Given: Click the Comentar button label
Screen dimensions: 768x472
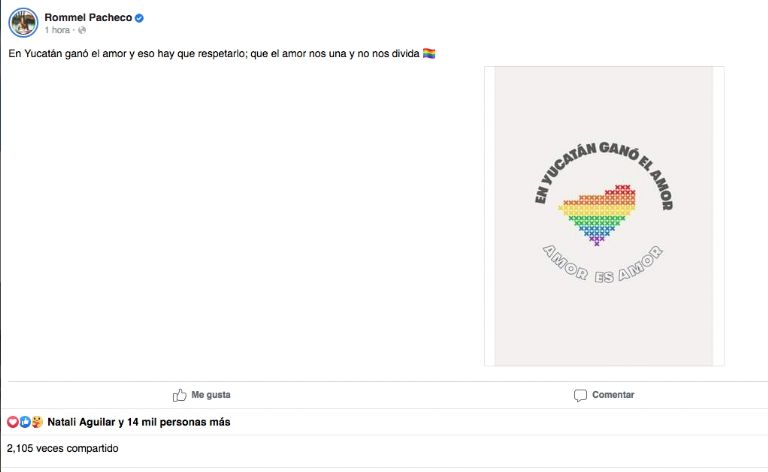Looking at the screenshot, I should [613, 395].
